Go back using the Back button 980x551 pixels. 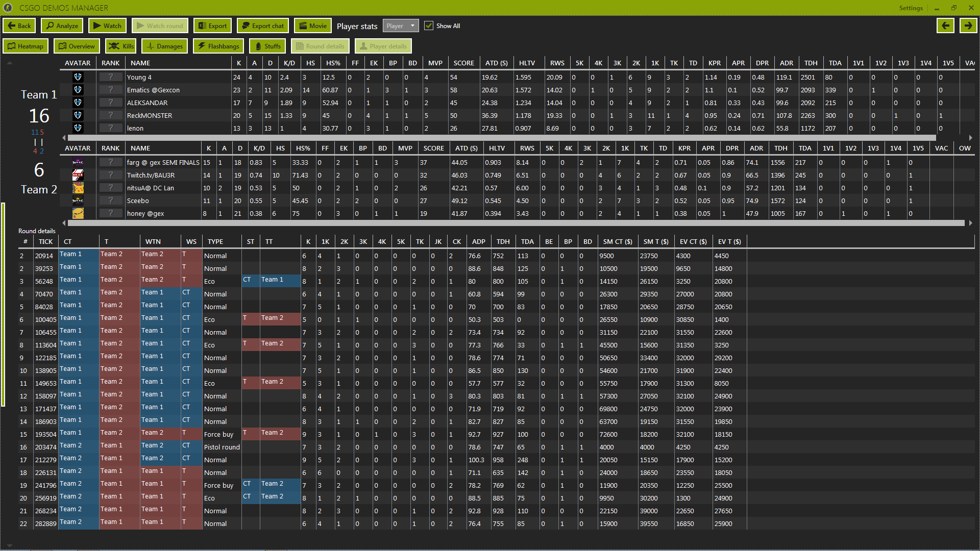(19, 26)
